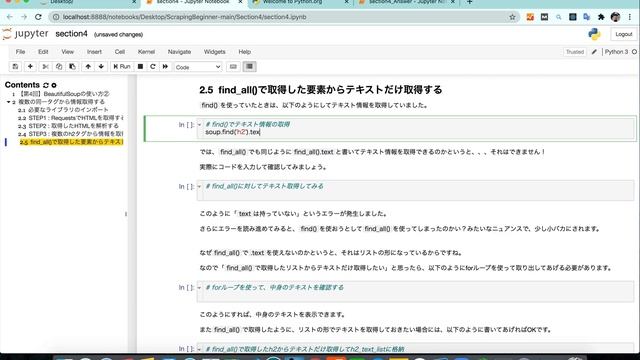Open the View menu
Screen dimensions: 640x360
coord(67,52)
